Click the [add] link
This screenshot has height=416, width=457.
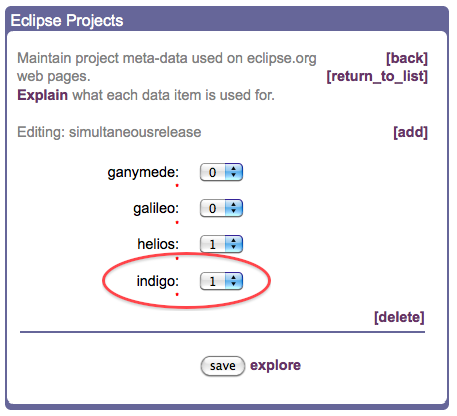[410, 132]
